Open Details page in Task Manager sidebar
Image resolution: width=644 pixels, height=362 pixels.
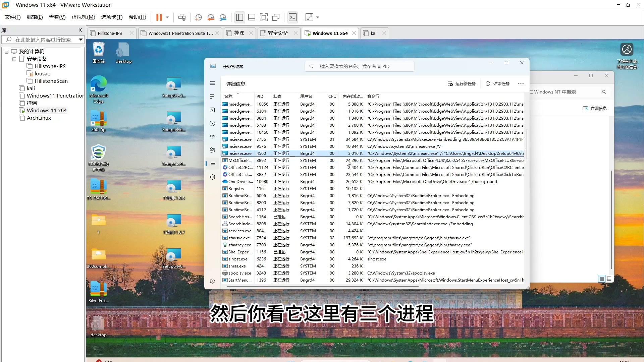pos(212,164)
